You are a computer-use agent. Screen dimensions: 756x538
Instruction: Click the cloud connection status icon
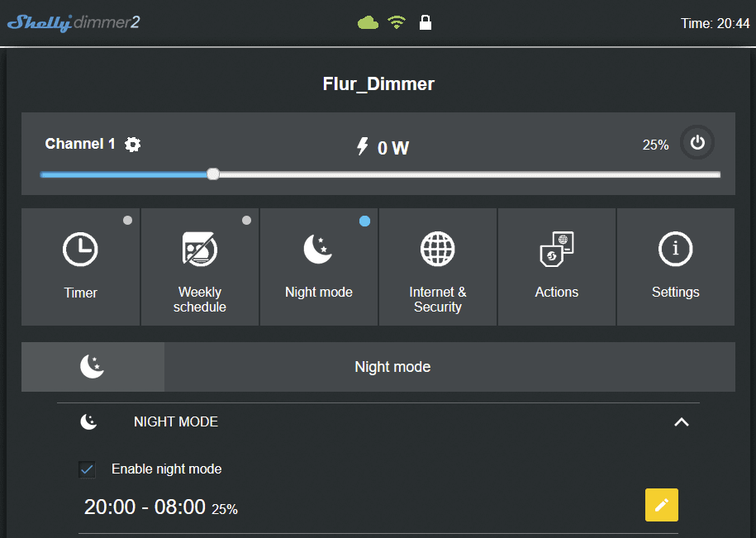click(x=368, y=23)
